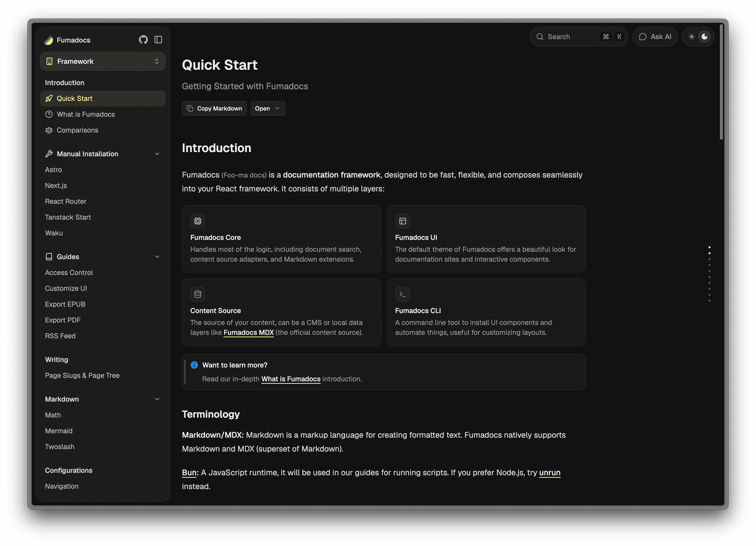
Task: Click the wrench icon beside Manual Installation
Action: click(49, 154)
